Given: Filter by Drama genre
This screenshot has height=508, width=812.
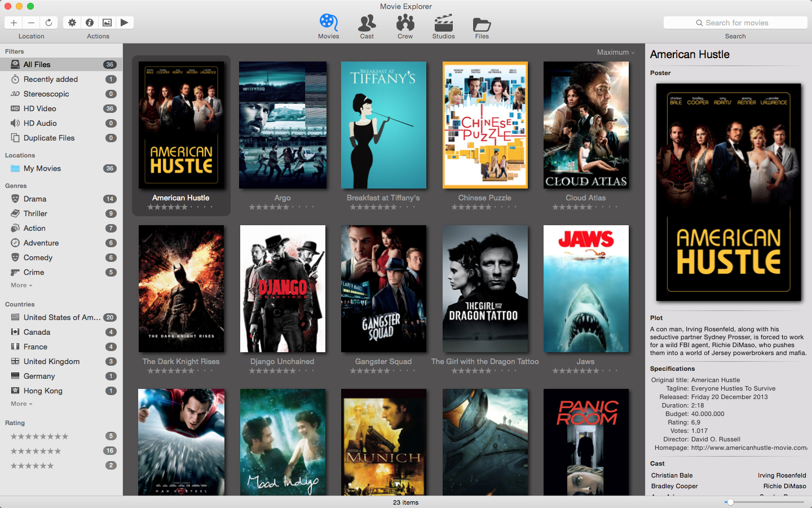Looking at the screenshot, I should tap(61, 199).
